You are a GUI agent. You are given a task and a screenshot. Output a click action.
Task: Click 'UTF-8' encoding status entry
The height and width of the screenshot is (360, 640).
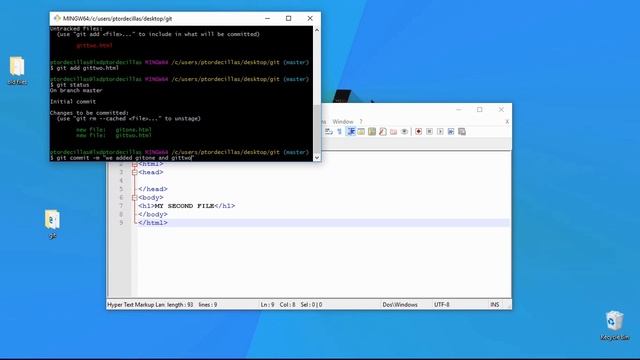[x=442, y=305]
